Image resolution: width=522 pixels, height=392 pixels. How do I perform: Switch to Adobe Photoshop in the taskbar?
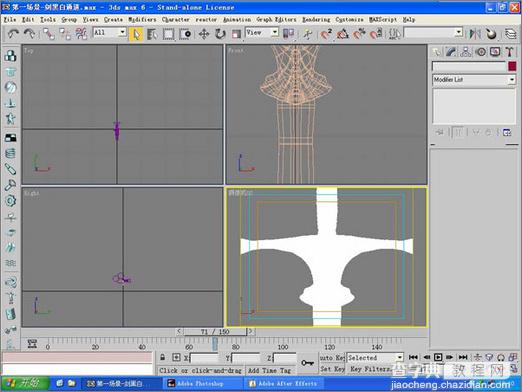tap(203, 384)
